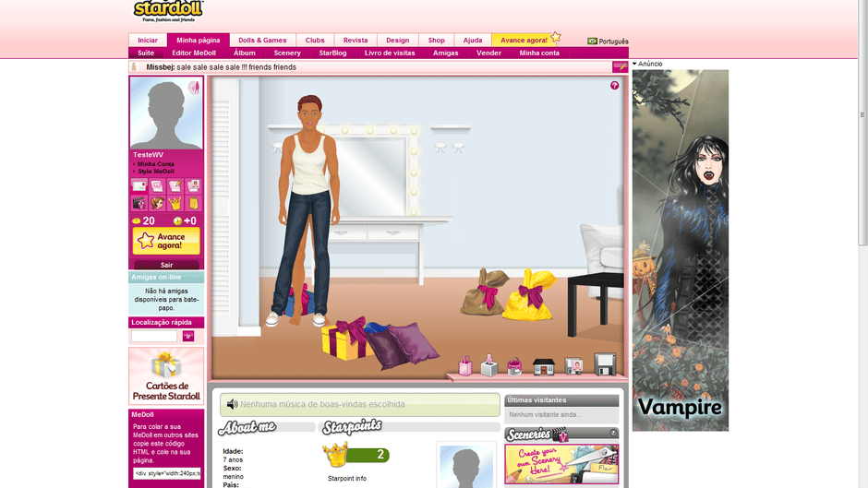The width and height of the screenshot is (868, 488).
Task: Open the Ajuda tab
Action: click(473, 40)
